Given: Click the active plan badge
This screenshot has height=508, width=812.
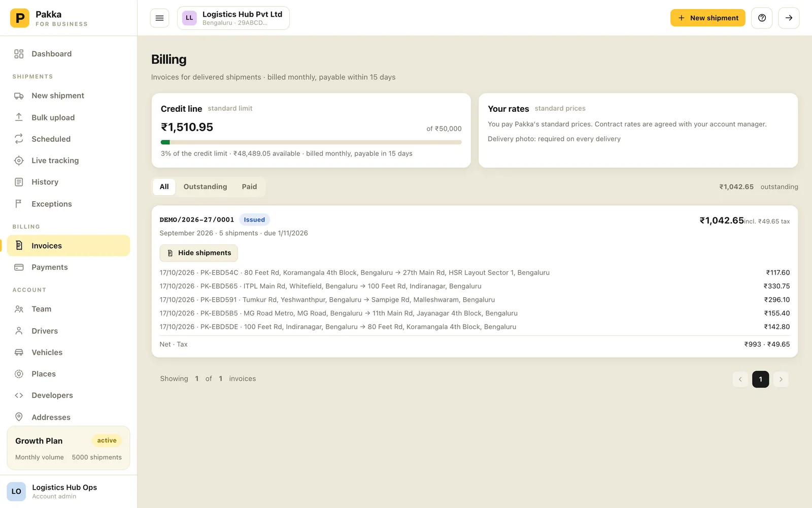Looking at the screenshot, I should point(107,440).
